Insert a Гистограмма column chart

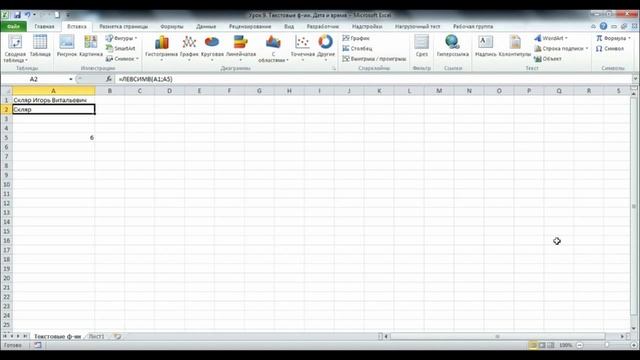[x=162, y=48]
